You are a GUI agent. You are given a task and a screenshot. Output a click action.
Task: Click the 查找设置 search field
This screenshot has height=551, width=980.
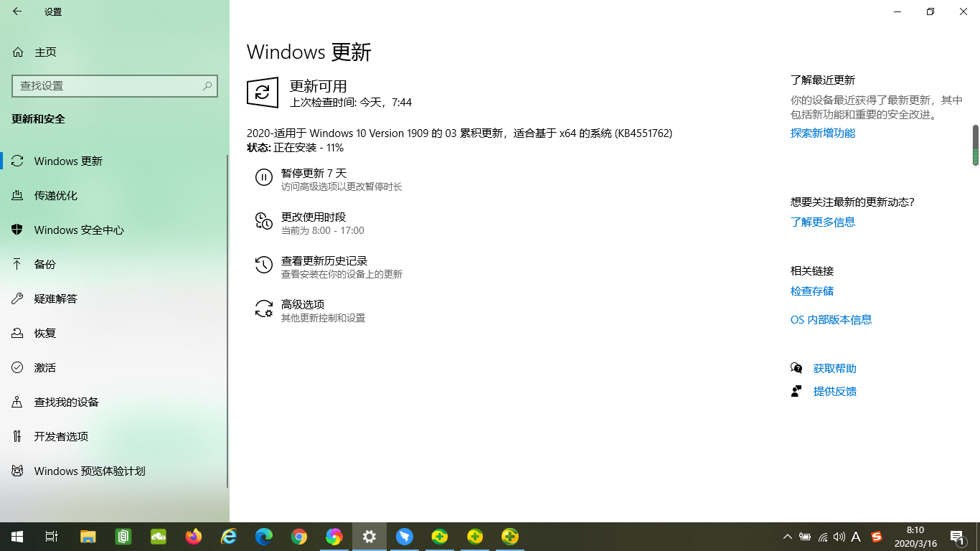click(115, 85)
